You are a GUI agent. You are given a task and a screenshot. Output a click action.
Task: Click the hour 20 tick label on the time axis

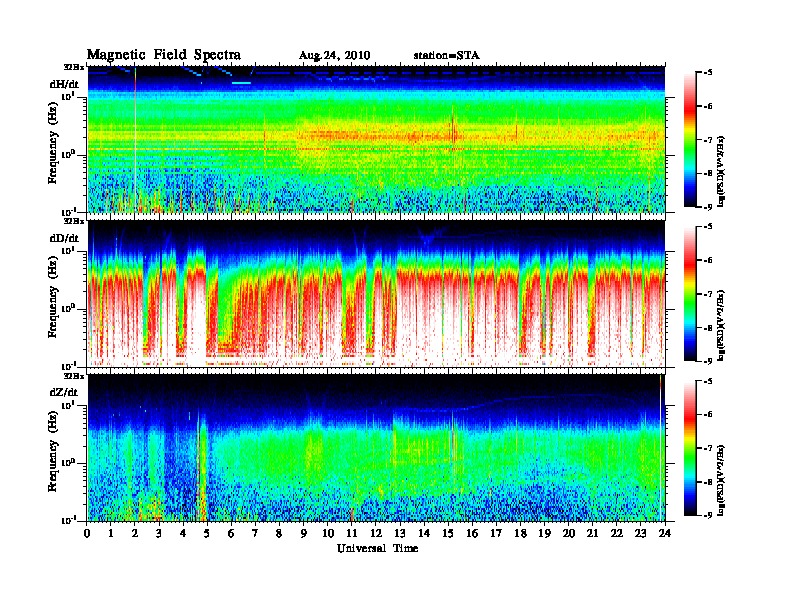pos(569,533)
